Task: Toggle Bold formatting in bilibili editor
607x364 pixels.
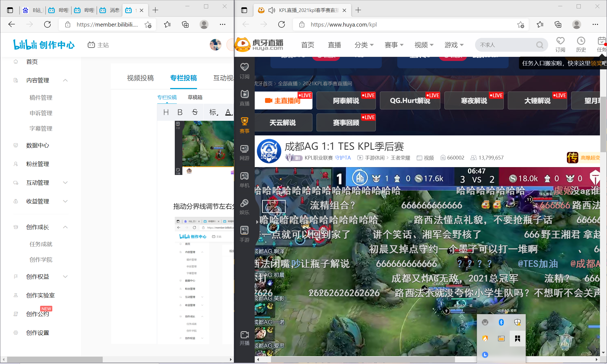Action: point(180,112)
